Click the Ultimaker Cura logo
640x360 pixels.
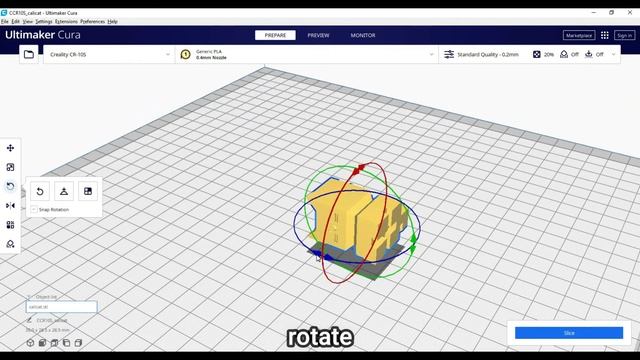click(x=43, y=35)
